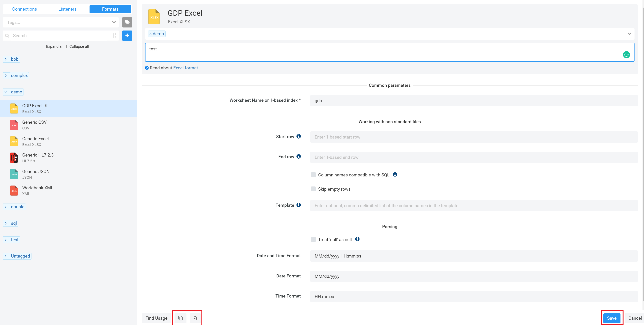Click the Date and Time Format field

[474, 256]
